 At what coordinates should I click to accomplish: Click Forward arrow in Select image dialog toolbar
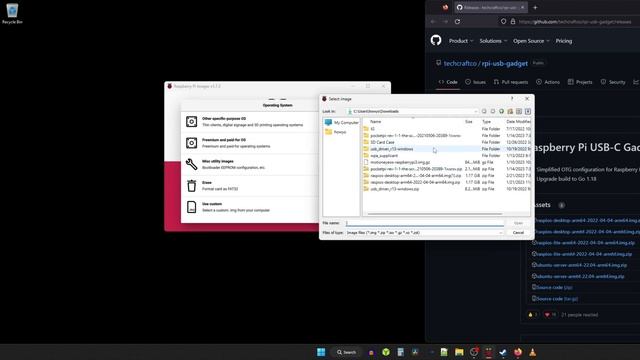point(493,111)
